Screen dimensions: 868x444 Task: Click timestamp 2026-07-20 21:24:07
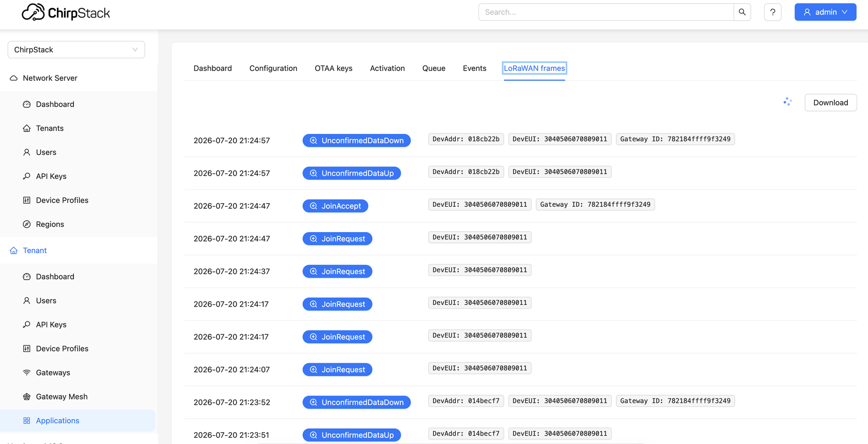pyautogui.click(x=231, y=370)
